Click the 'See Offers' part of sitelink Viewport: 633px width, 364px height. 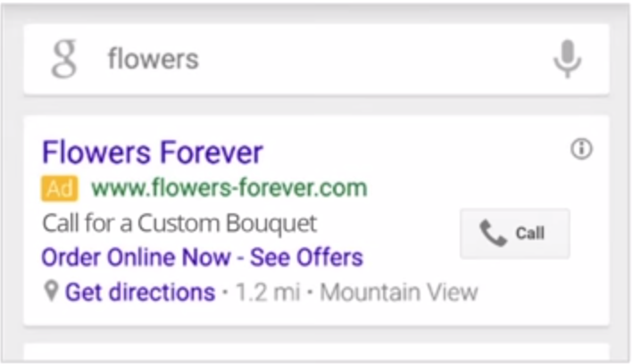[306, 258]
